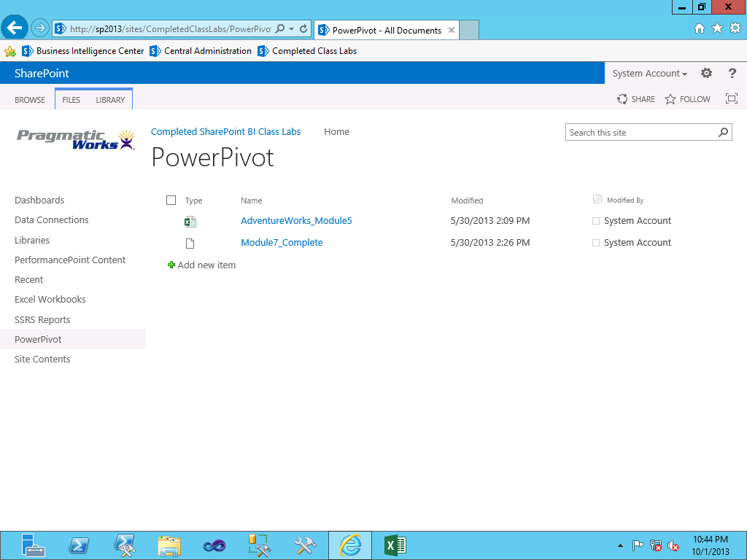Screen dimensions: 747x560
Task: Click System Account in AdventureWorks_Module5 row
Action: coord(638,220)
